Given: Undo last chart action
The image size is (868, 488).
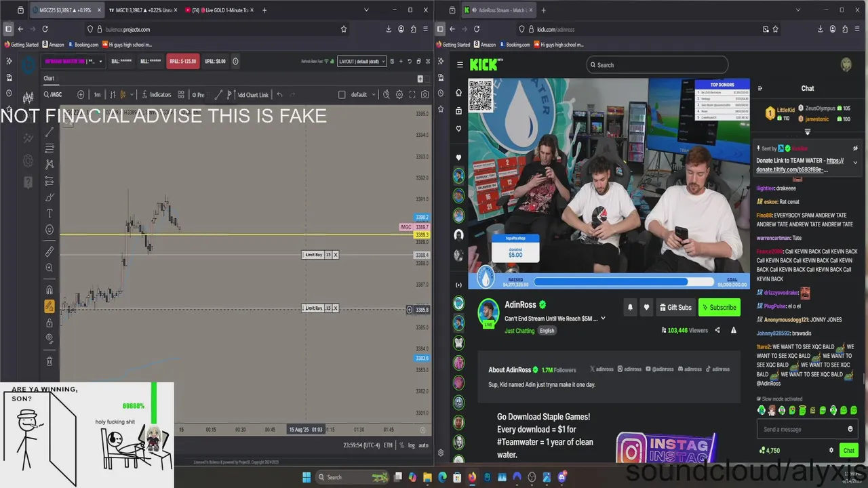Looking at the screenshot, I should [279, 95].
